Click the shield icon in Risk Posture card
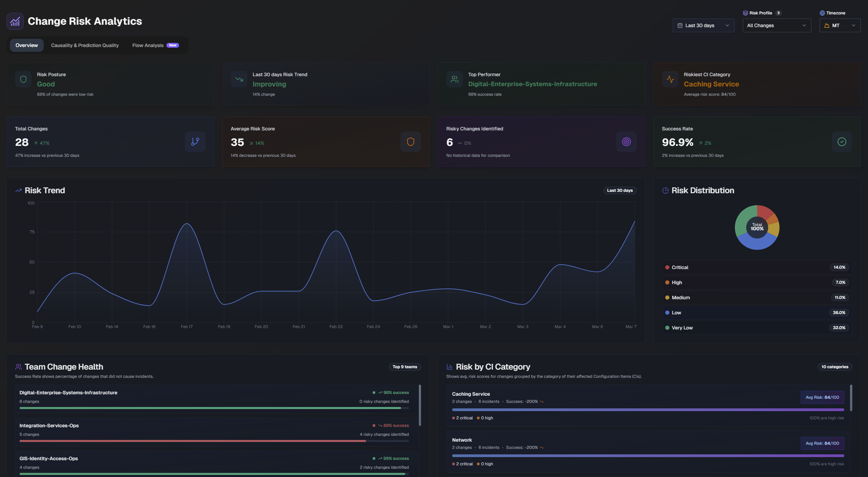Screen dimensions: 868x477 [x=23, y=79]
